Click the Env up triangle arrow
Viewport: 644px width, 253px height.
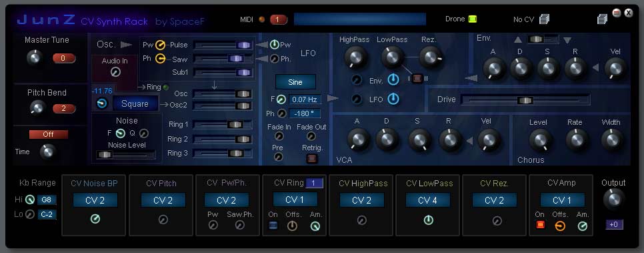(x=518, y=40)
